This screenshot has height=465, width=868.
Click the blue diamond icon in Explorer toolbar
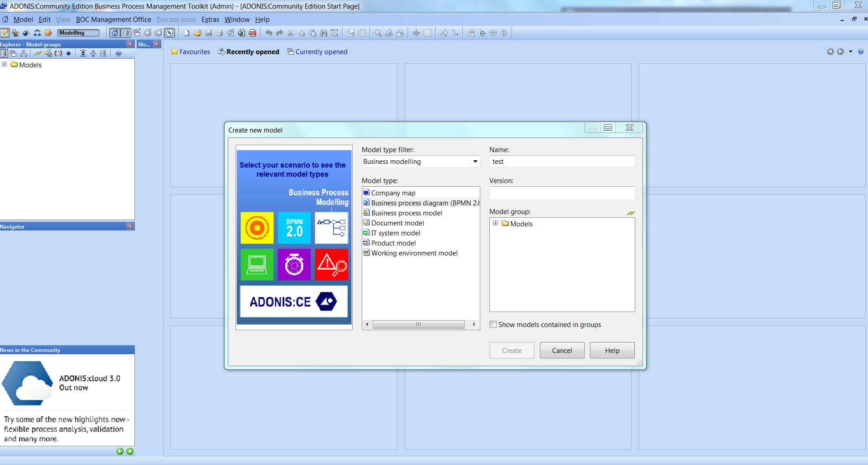point(68,53)
